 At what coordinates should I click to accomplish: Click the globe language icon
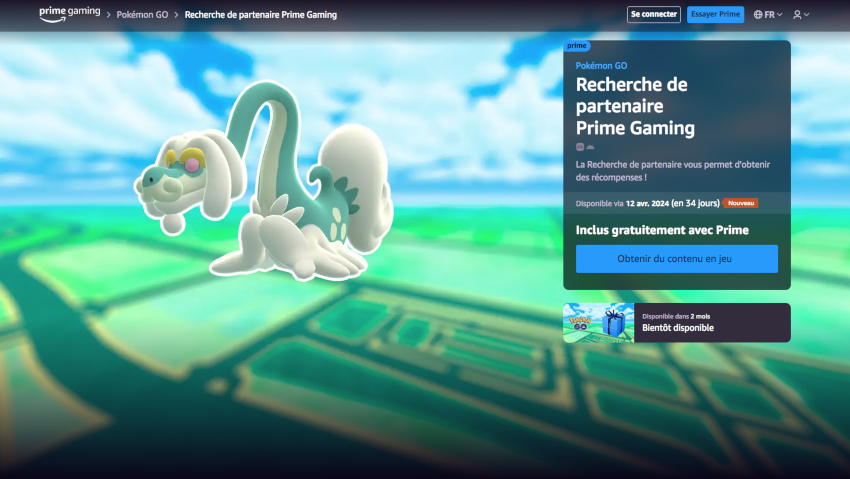click(x=758, y=15)
